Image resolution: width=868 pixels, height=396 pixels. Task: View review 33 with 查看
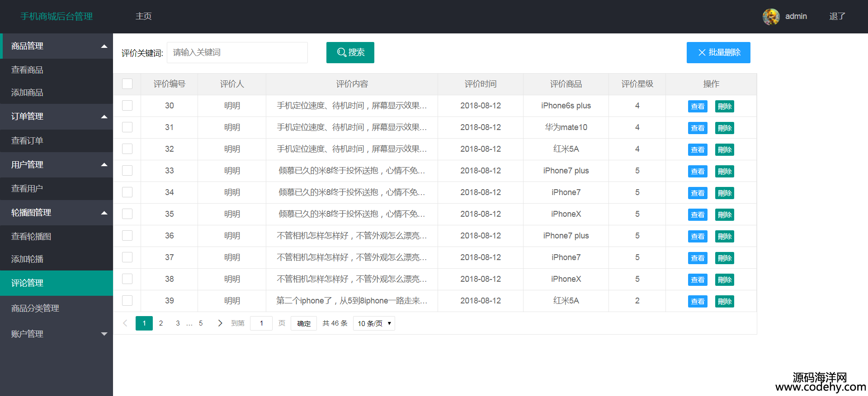(698, 171)
